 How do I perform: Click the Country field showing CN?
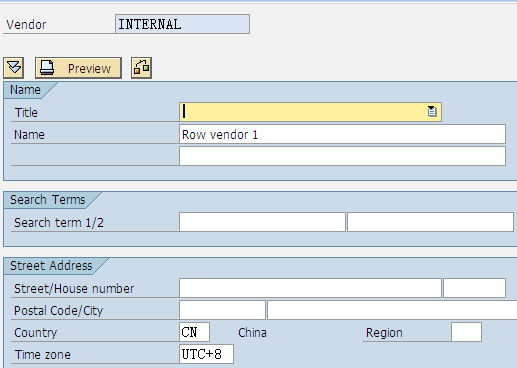(194, 332)
